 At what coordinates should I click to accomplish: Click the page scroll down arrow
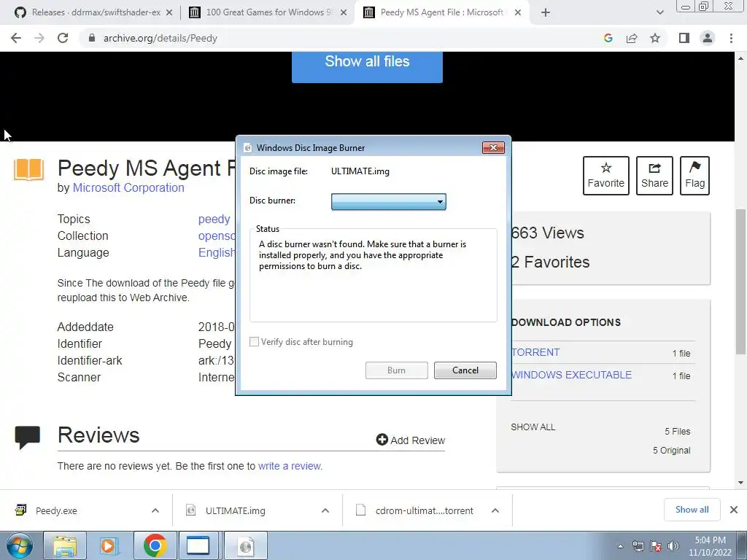pos(740,483)
